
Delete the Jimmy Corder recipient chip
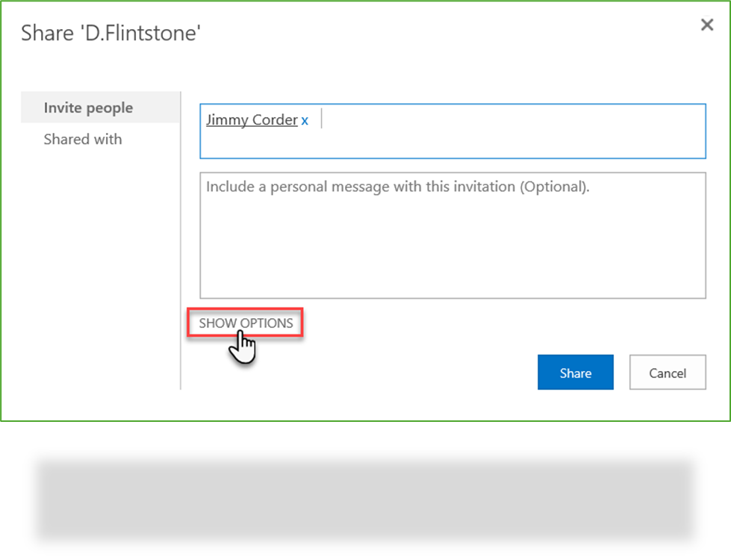[x=305, y=121]
